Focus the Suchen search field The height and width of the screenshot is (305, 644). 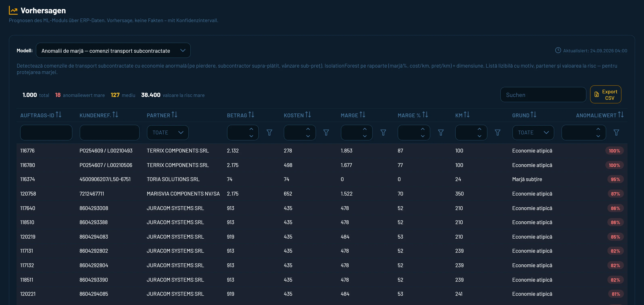[543, 95]
